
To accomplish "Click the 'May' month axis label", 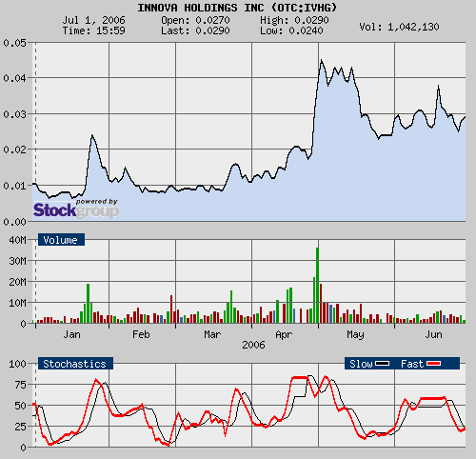I will 355,334.
